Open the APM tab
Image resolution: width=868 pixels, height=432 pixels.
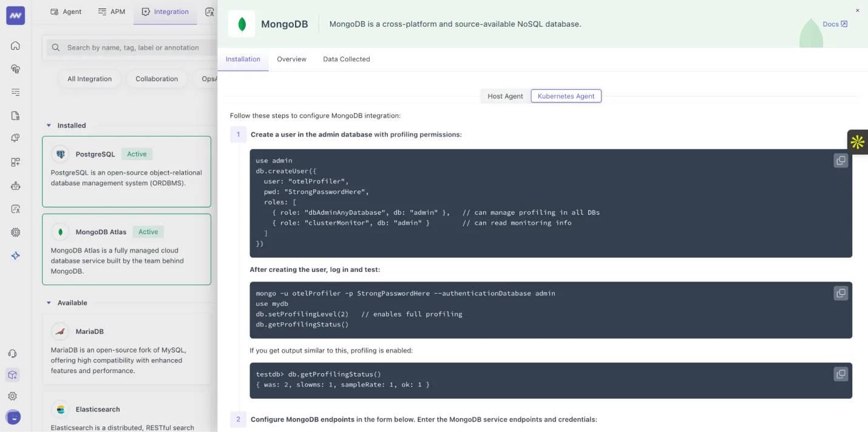pyautogui.click(x=111, y=12)
